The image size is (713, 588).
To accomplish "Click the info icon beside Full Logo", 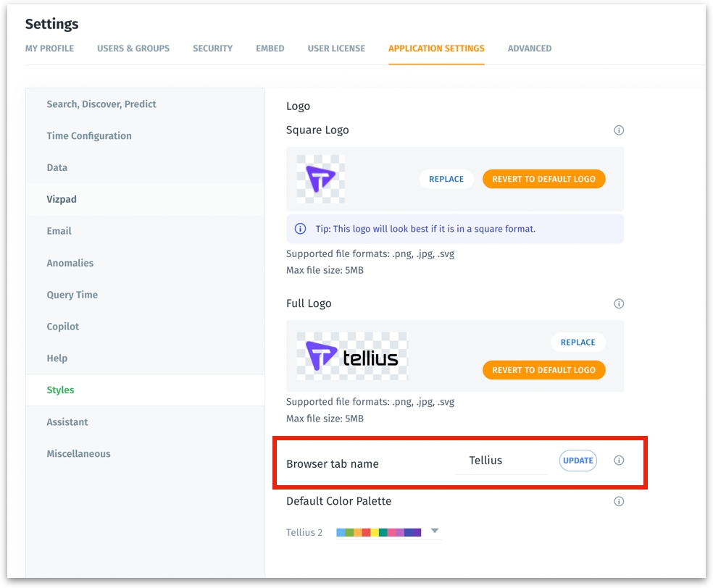I will 619,303.
